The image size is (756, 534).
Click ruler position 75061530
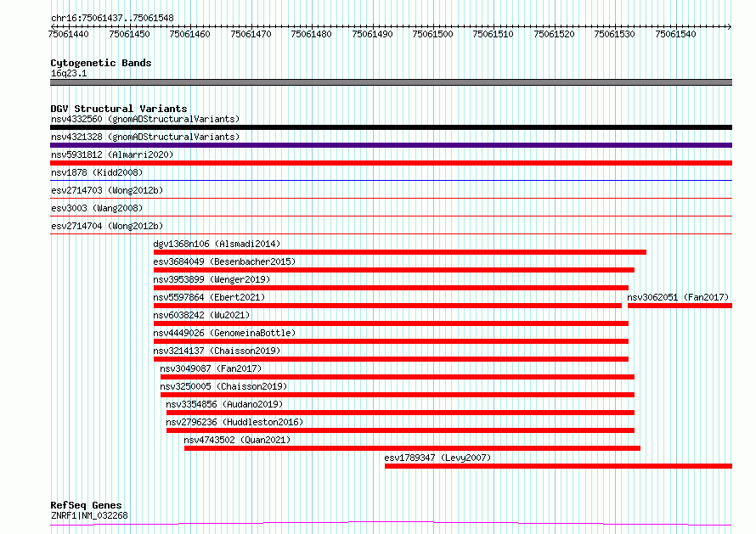point(615,34)
